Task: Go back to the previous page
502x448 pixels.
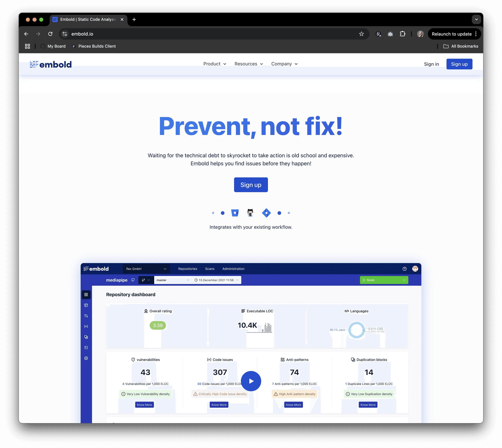Action: point(26,34)
